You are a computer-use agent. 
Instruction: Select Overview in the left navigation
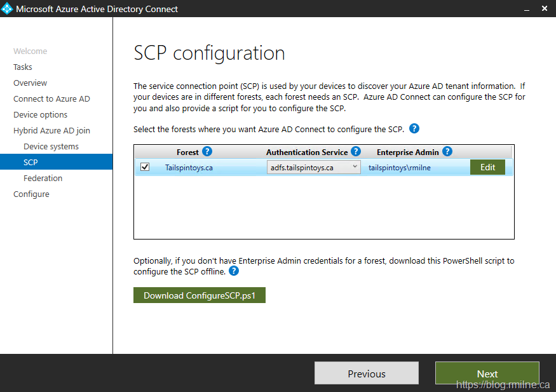click(x=31, y=83)
